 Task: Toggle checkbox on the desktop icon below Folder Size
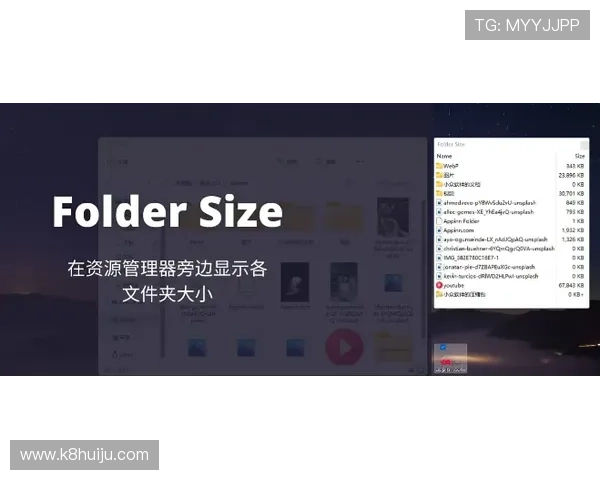[443, 347]
